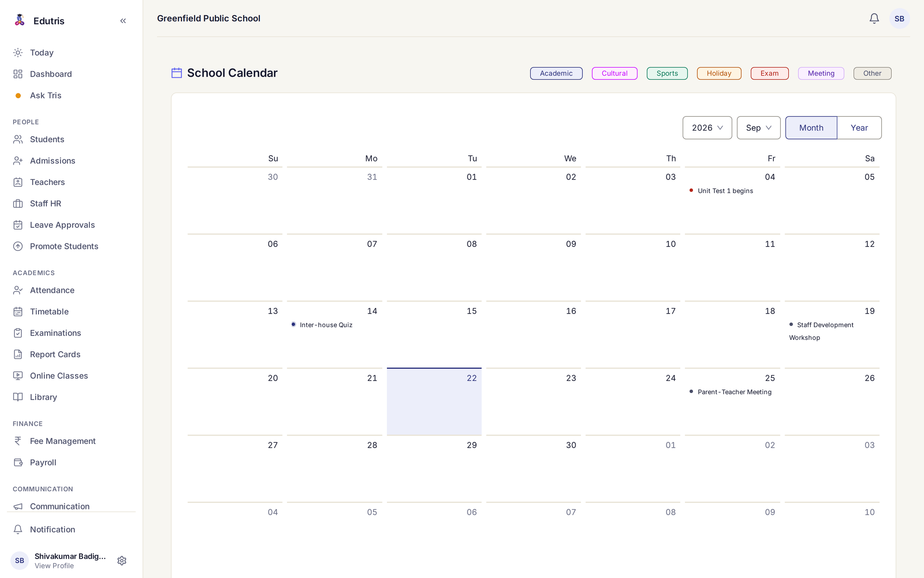Click the Edutris logo icon
Screen dimensions: 924x578
[x=19, y=20]
